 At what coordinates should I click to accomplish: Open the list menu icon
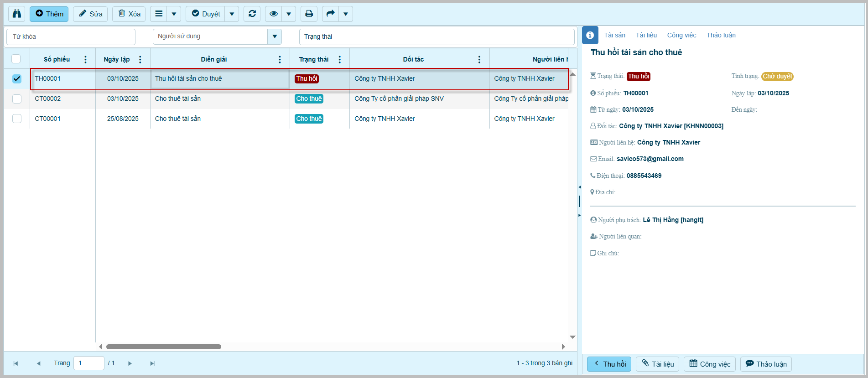[x=159, y=14]
